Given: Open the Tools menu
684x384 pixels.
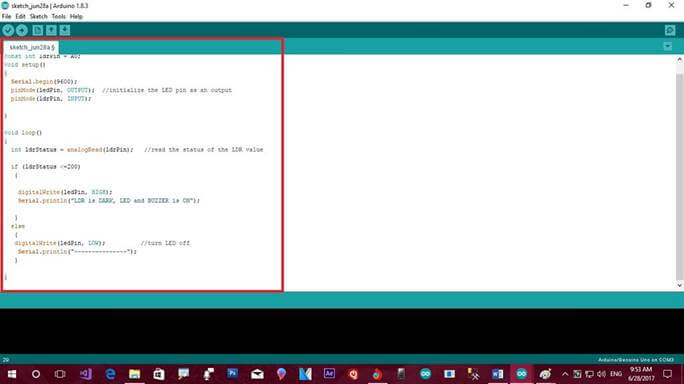Looking at the screenshot, I should point(58,17).
